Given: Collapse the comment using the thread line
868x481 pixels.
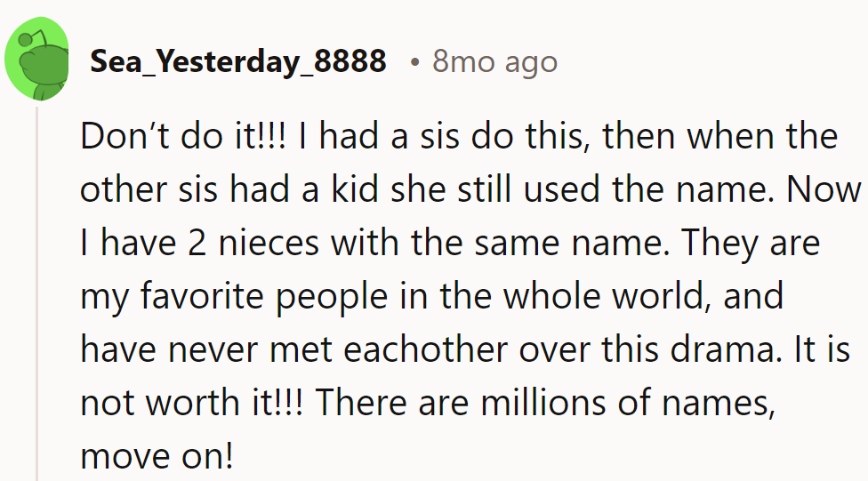Looking at the screenshot, I should coord(36,293).
